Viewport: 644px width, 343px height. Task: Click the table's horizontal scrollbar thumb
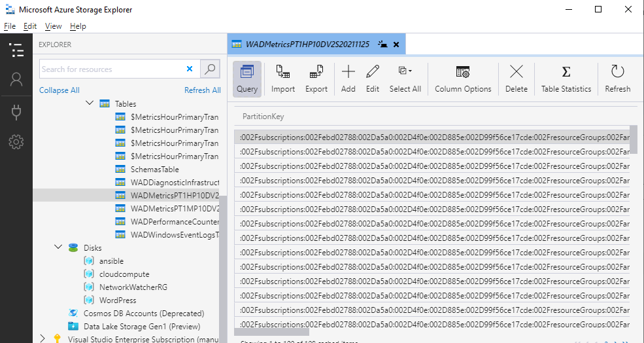click(271, 331)
